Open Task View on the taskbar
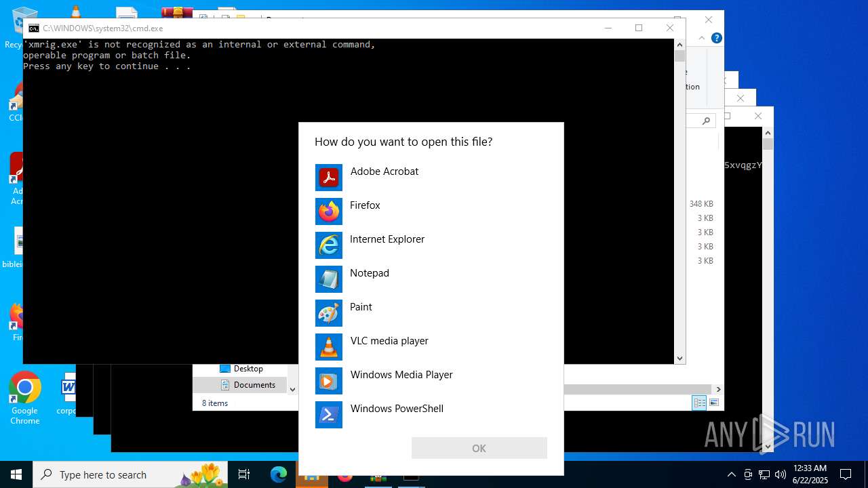This screenshot has width=868, height=488. pyautogui.click(x=244, y=474)
